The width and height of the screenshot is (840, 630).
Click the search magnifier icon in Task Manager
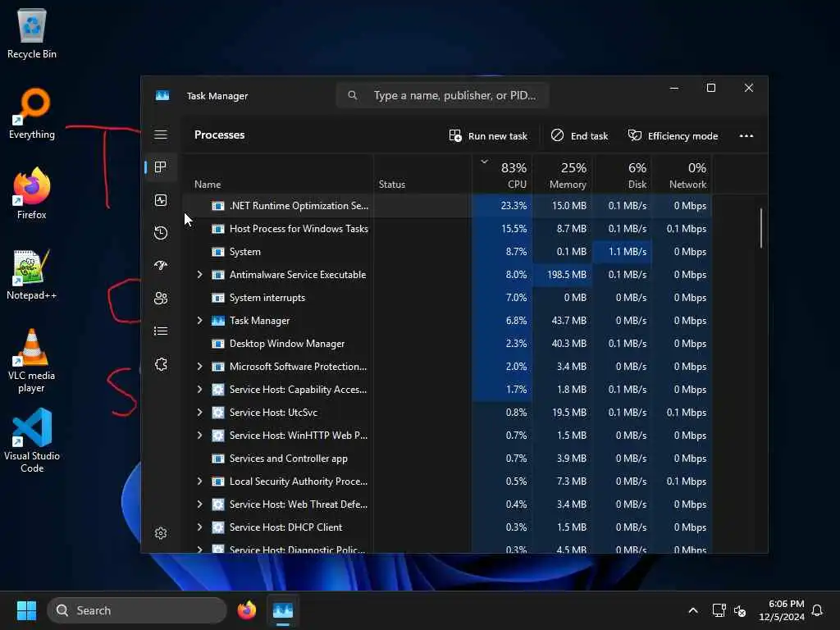point(353,95)
